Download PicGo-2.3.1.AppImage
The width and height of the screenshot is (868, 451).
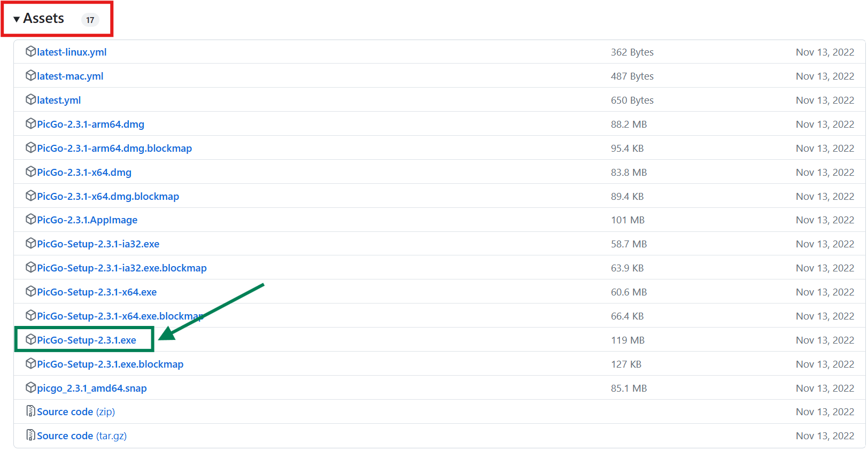(x=87, y=220)
